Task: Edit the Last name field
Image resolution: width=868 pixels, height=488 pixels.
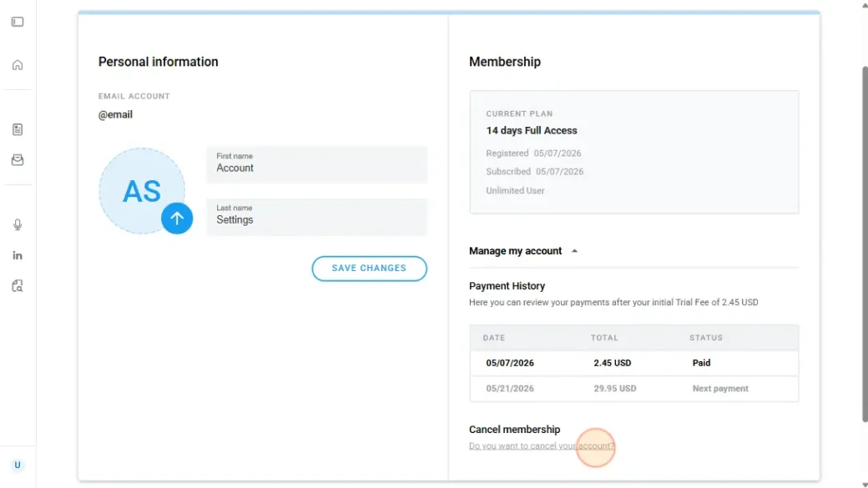Action: point(316,217)
